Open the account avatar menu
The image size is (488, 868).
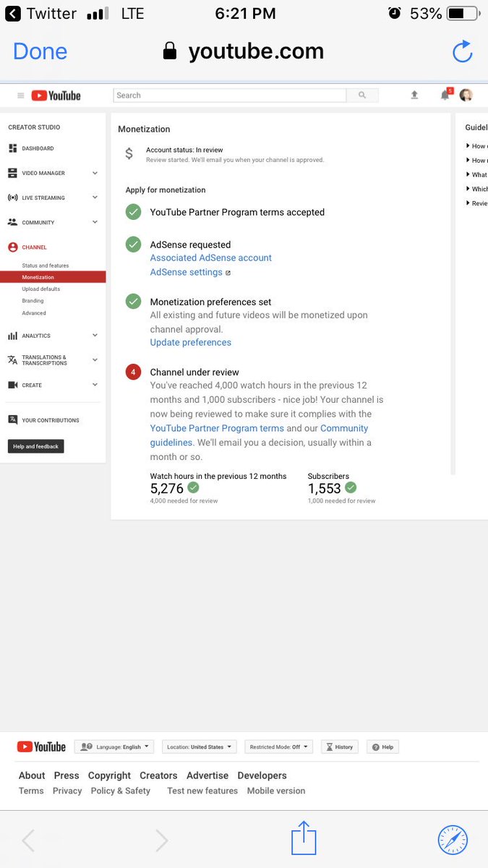click(466, 95)
